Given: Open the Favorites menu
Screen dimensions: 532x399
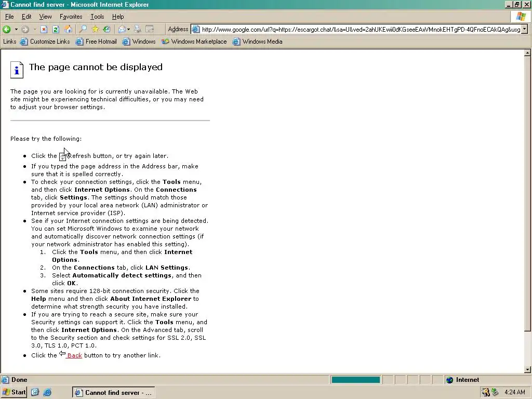Looking at the screenshot, I should click(x=71, y=16).
